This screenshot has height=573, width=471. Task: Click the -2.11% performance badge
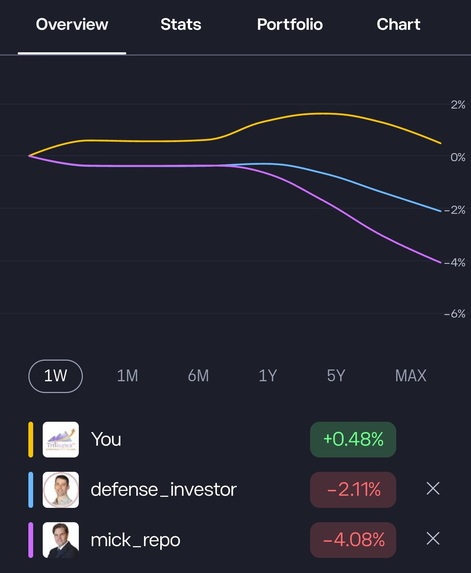pos(353,490)
